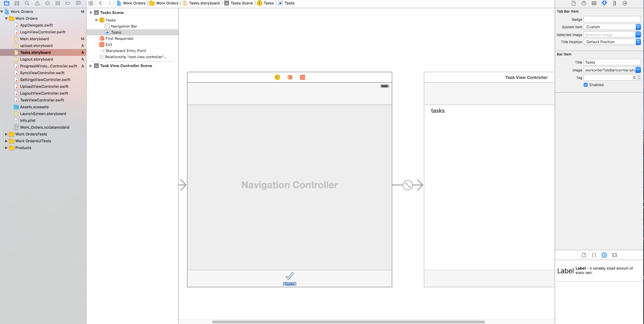Enable the Enabled checkbox for the Bar Item
644x324 pixels.
(586, 85)
